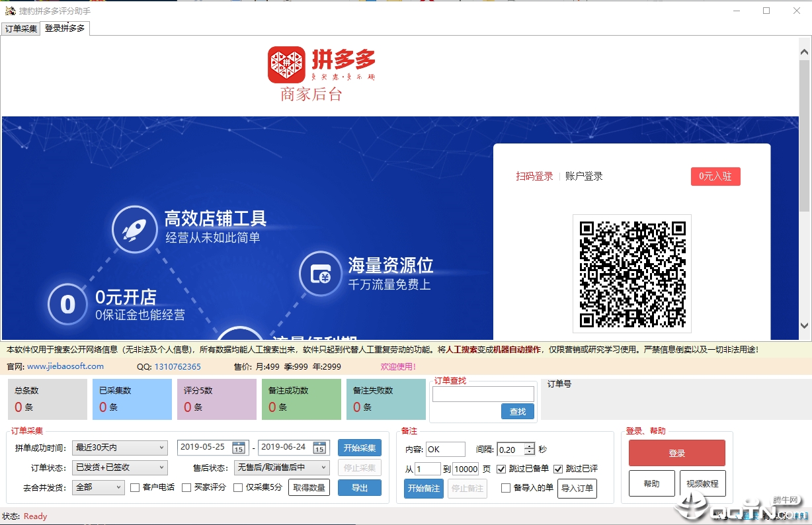Click the 导入订单 button

577,489
